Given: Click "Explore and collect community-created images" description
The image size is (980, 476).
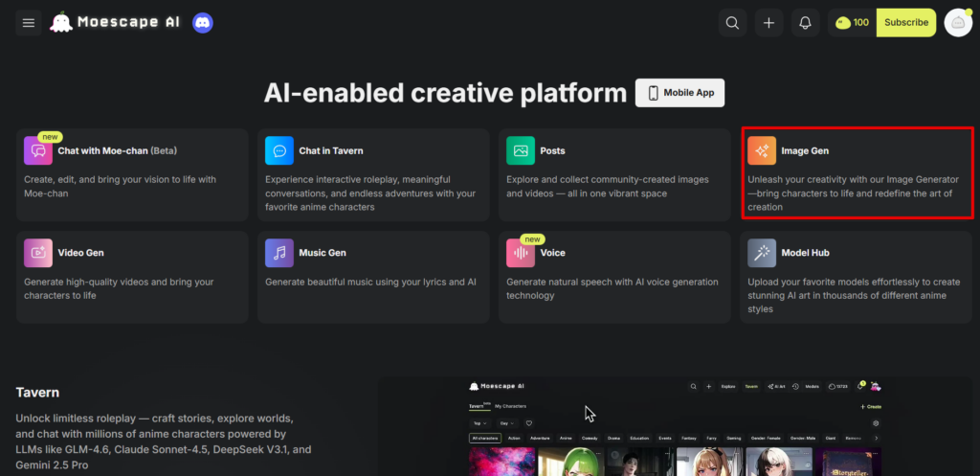Looking at the screenshot, I should click(608, 187).
